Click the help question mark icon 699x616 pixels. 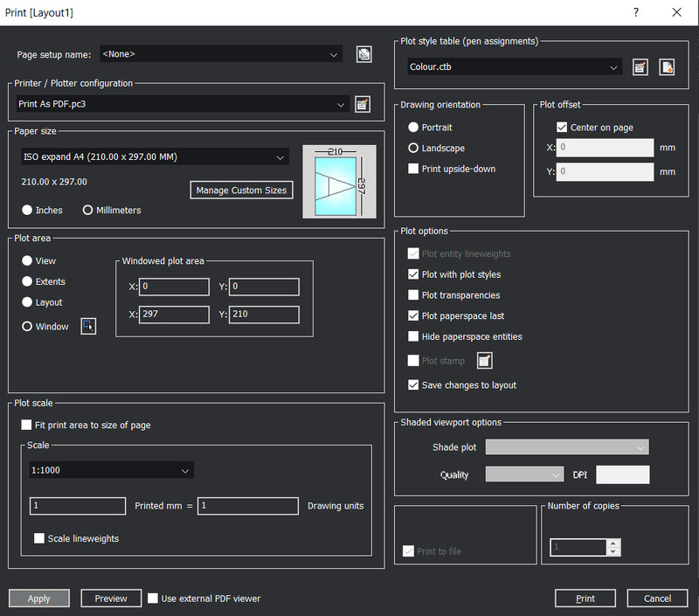(635, 12)
